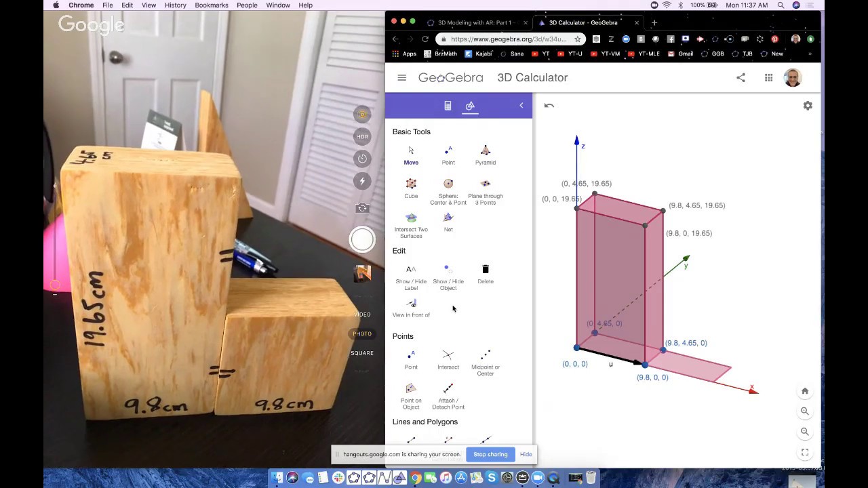Select the View in front of tool

pyautogui.click(x=411, y=308)
